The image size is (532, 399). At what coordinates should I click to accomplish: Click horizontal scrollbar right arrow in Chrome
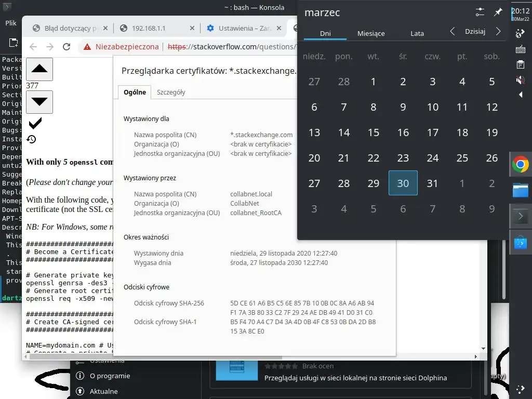click(x=476, y=356)
